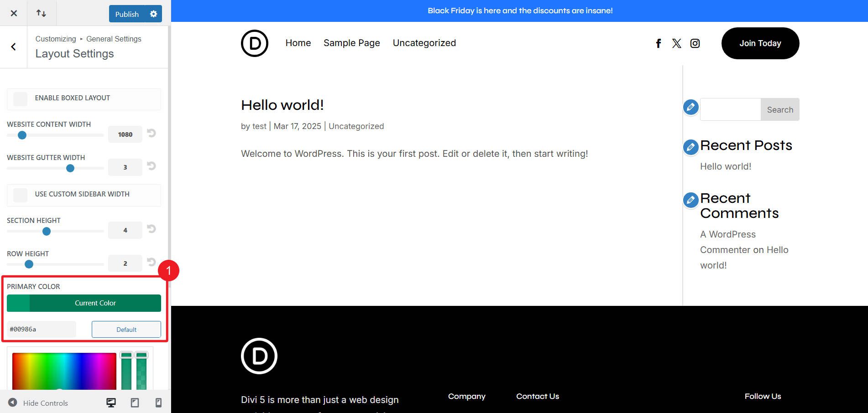Click the Publish button
Screen dimensions: 868x413
click(x=127, y=14)
